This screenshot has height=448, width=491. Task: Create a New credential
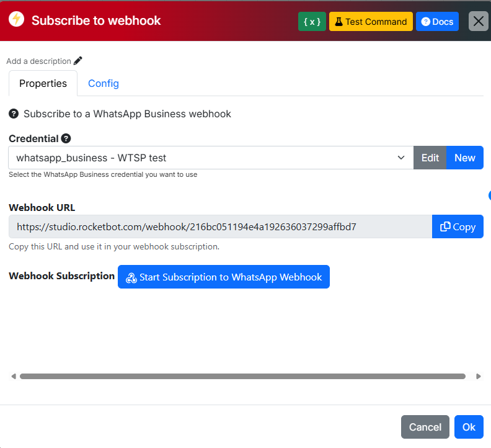point(465,158)
